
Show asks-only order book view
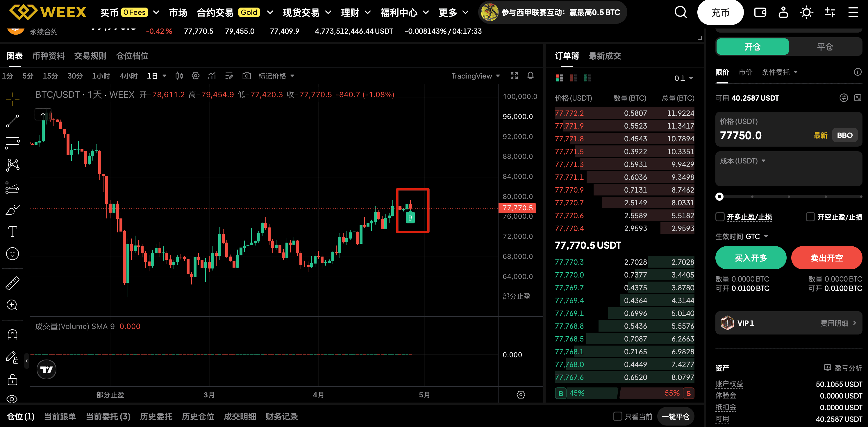pos(573,78)
